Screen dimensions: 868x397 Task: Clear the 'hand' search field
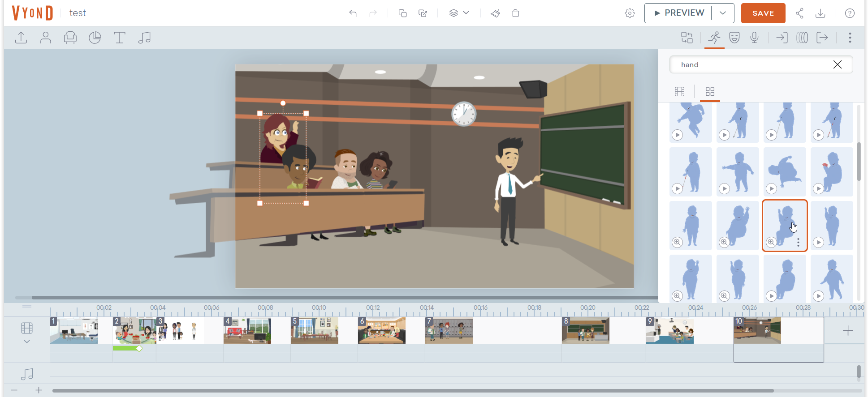click(x=837, y=64)
